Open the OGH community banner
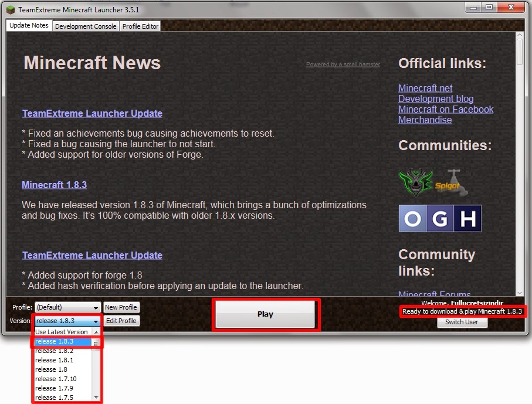The width and height of the screenshot is (532, 404). click(440, 219)
